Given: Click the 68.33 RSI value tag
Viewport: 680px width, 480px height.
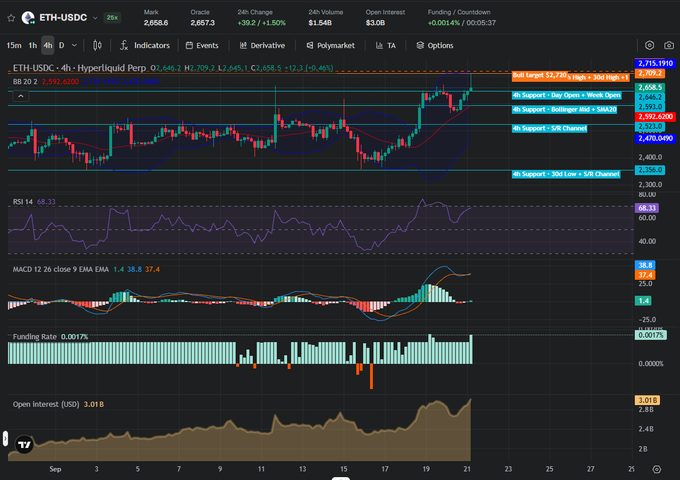Looking at the screenshot, I should pos(647,208).
